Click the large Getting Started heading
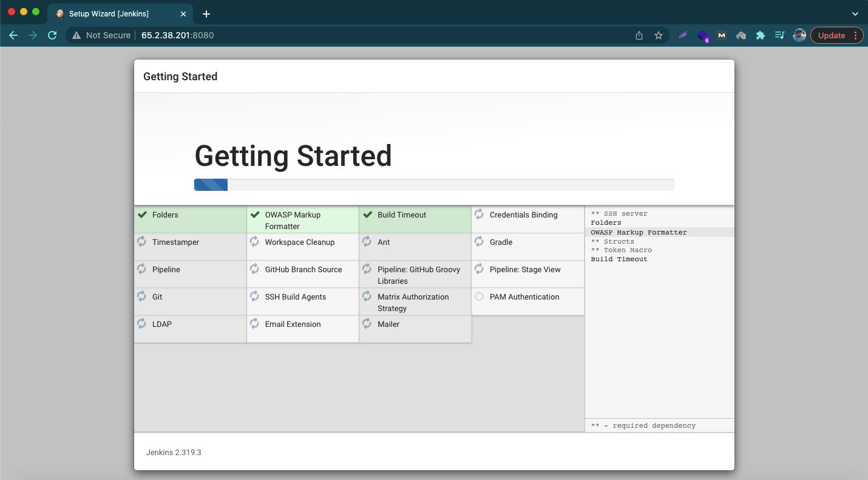This screenshot has height=480, width=868. tap(293, 156)
